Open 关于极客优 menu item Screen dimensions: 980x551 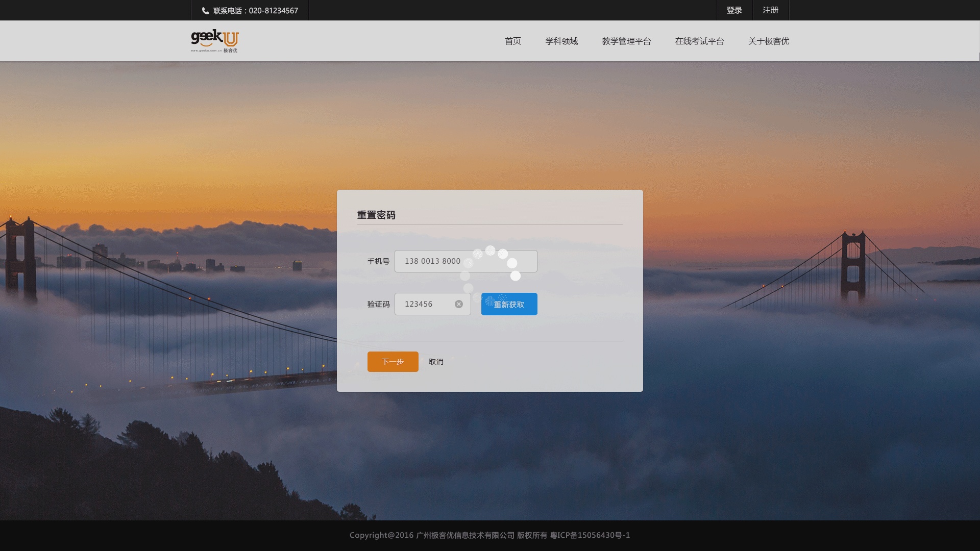[768, 41]
